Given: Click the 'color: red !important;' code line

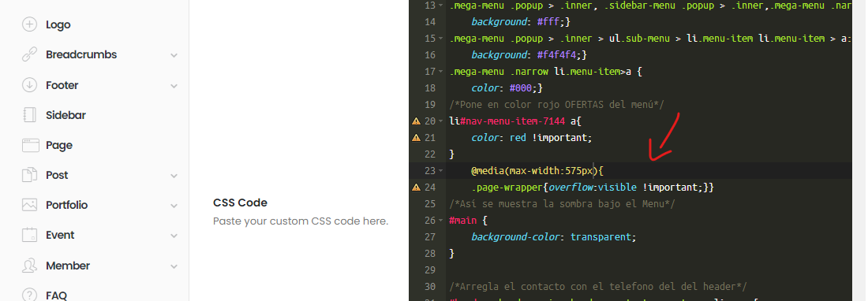Looking at the screenshot, I should coord(532,138).
